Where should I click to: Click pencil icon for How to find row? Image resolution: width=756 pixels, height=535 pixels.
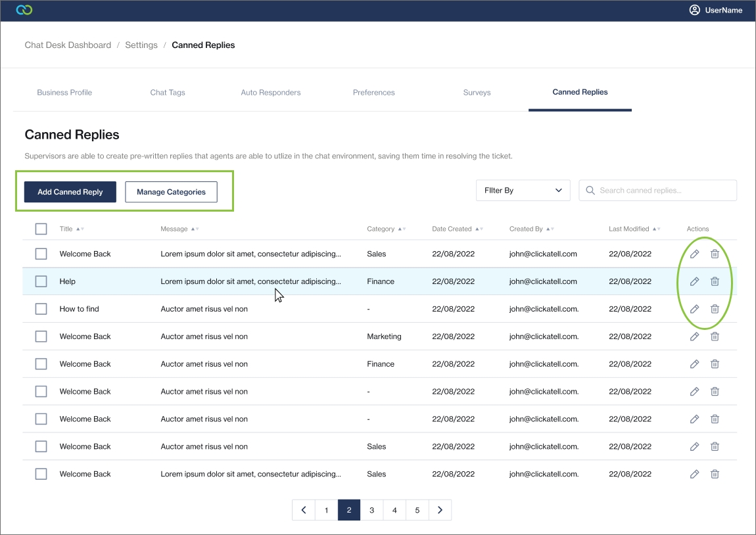point(694,309)
